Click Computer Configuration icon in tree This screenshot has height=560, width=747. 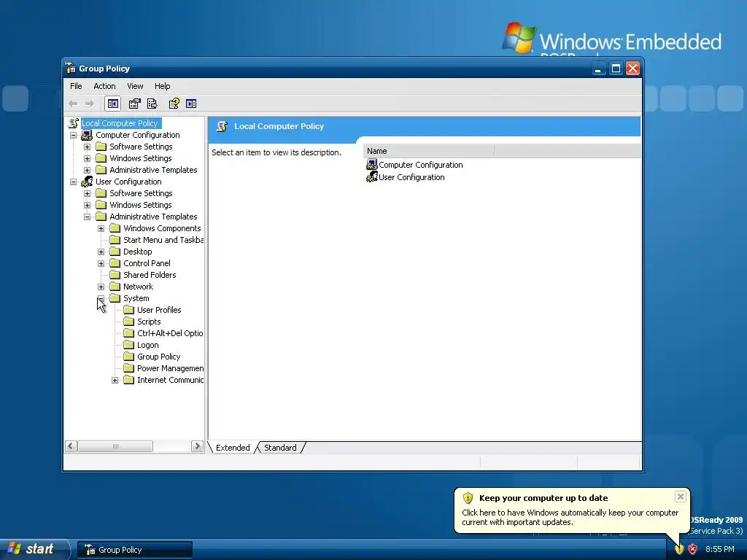pyautogui.click(x=87, y=135)
